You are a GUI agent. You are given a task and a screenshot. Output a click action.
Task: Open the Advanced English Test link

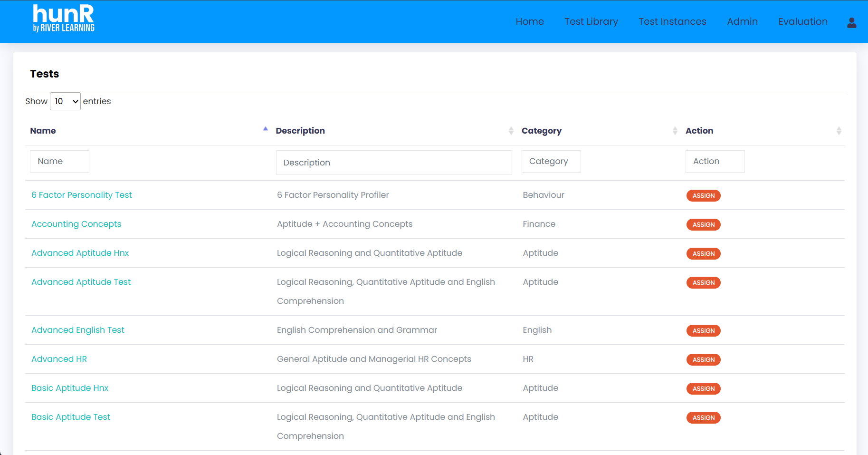pos(78,330)
